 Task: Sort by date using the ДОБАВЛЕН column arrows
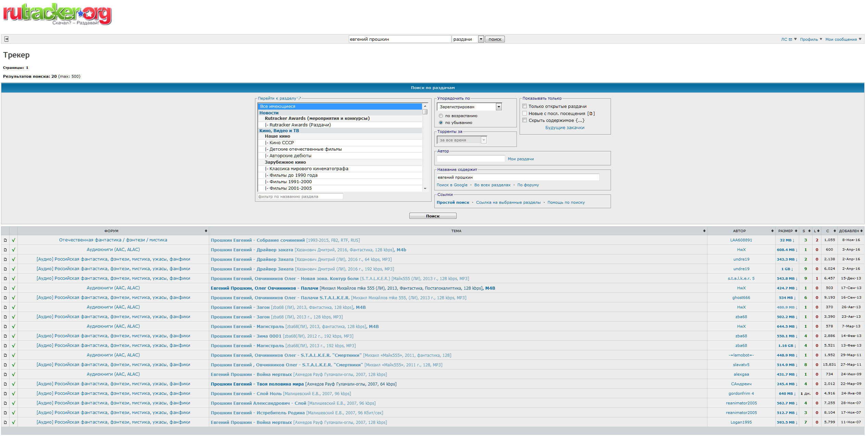click(x=861, y=231)
